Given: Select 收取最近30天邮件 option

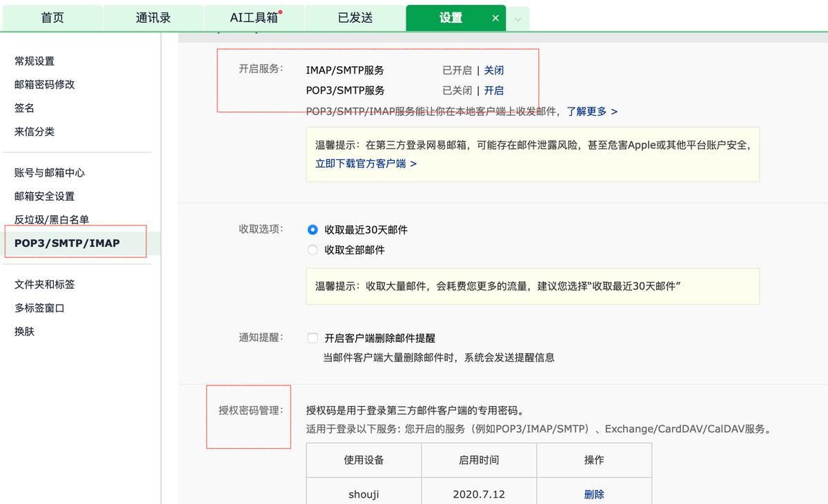Looking at the screenshot, I should tap(313, 230).
